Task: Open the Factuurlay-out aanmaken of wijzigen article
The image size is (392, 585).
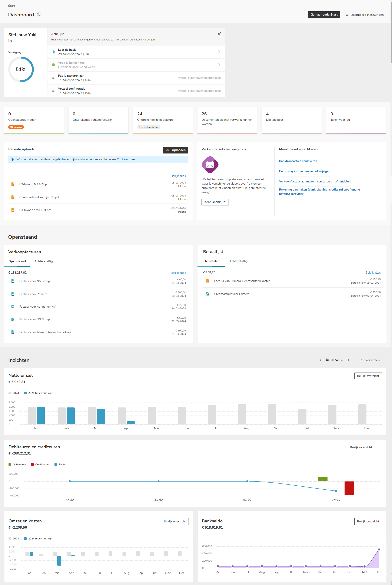Action: click(x=305, y=171)
